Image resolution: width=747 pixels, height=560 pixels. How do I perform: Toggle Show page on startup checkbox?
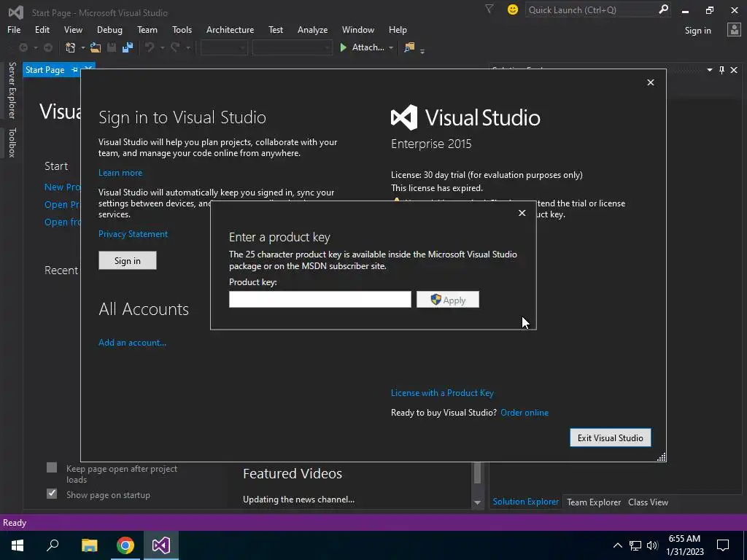[x=52, y=494]
